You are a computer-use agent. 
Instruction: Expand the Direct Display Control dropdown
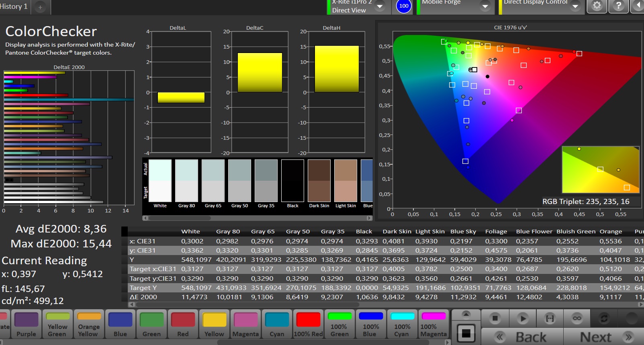coord(575,6)
